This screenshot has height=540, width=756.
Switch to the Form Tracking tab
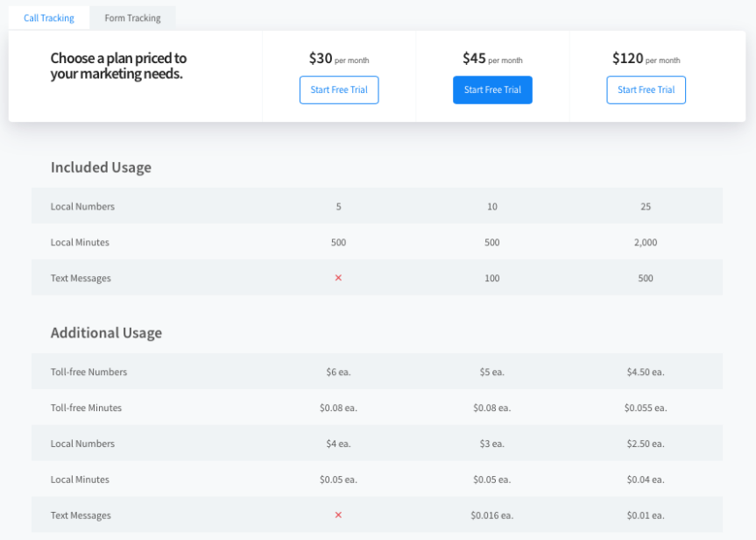[x=131, y=17]
